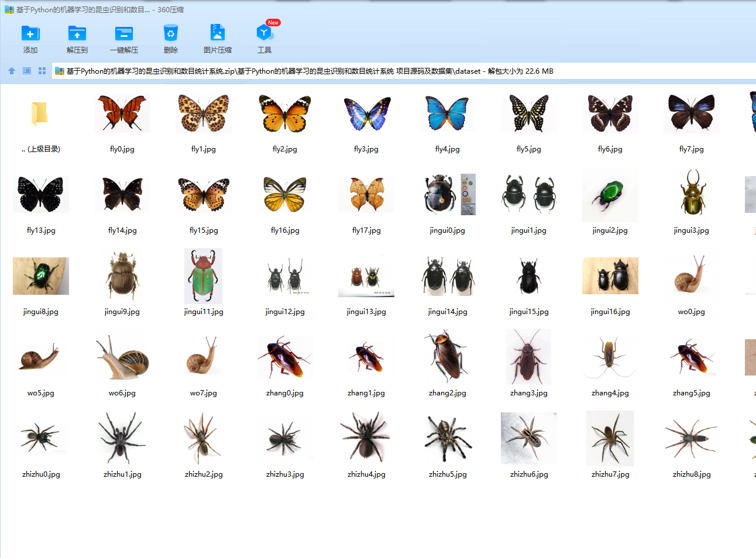Image resolution: width=756 pixels, height=558 pixels.
Task: Select the zhang3.jpg thumbnail
Action: click(529, 357)
